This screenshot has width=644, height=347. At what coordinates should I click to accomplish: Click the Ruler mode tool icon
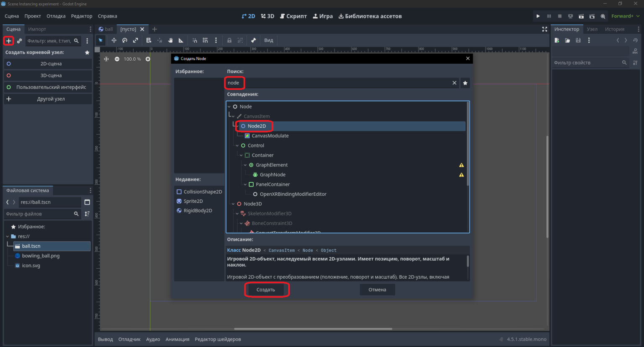(x=181, y=40)
